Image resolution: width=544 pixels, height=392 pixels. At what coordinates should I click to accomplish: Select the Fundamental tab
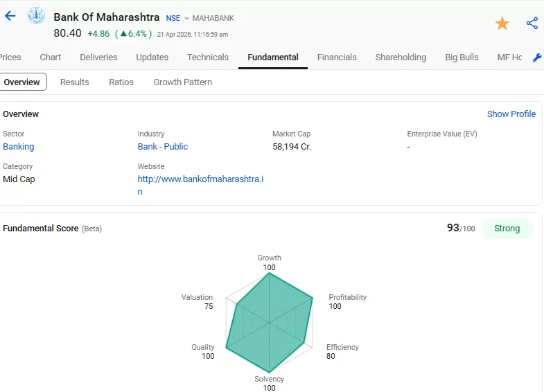click(x=273, y=57)
